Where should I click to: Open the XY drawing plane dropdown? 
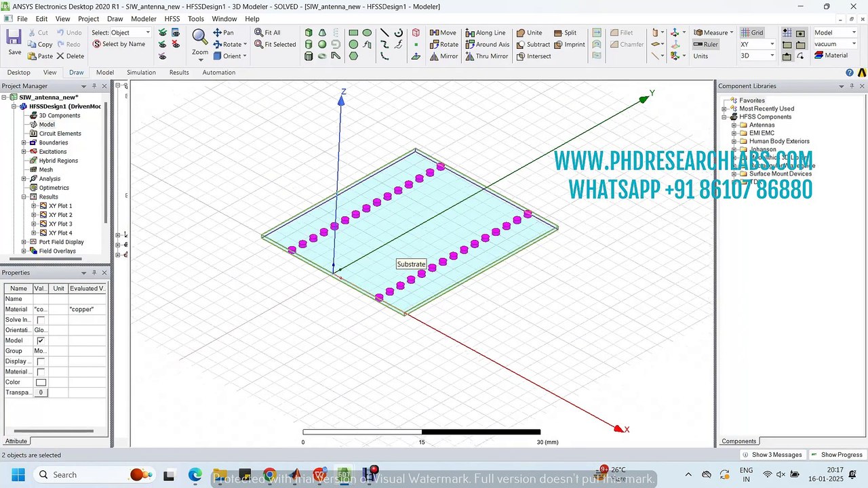(x=757, y=44)
